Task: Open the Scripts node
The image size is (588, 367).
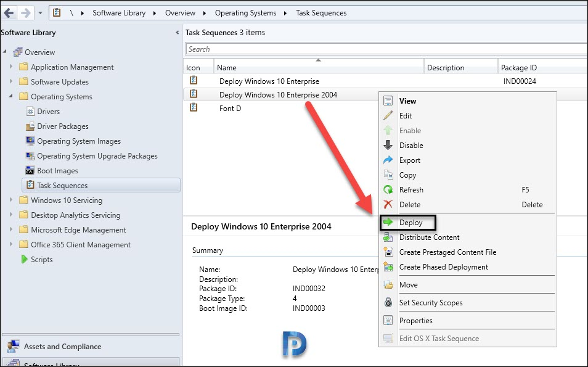Action: (42, 259)
